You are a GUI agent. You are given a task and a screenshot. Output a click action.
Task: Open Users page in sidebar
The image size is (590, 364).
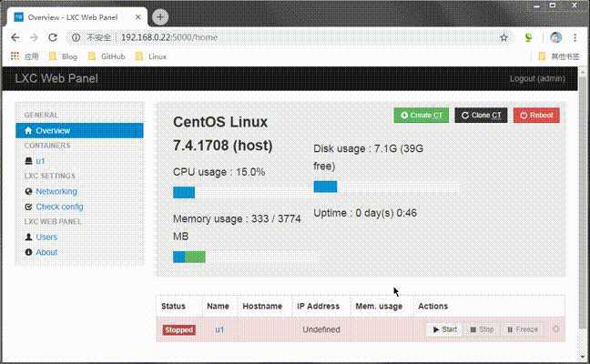coord(46,237)
